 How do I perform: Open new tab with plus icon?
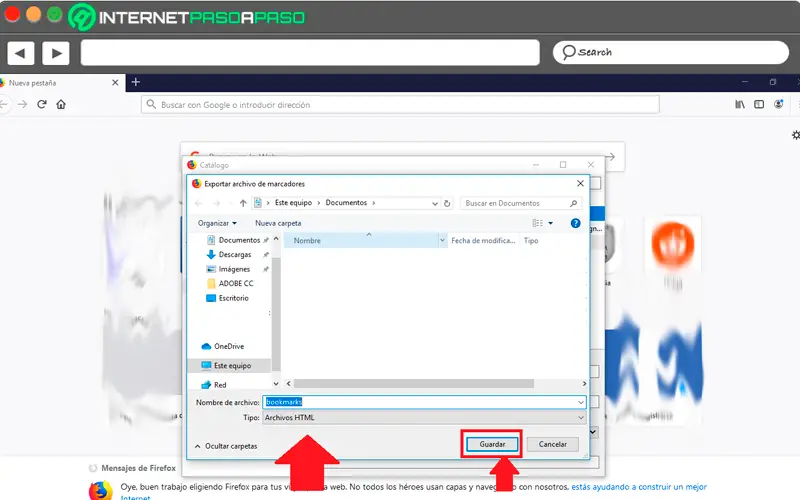tap(136, 82)
